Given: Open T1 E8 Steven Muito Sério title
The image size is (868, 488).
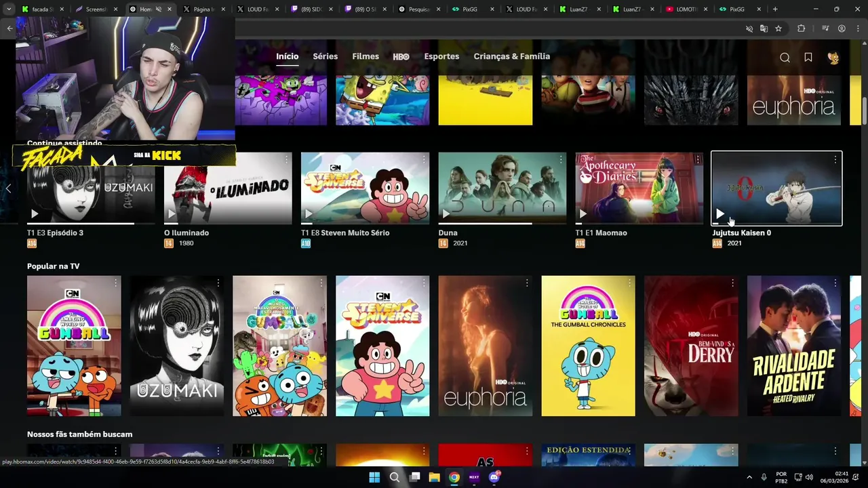Looking at the screenshot, I should pyautogui.click(x=345, y=232).
